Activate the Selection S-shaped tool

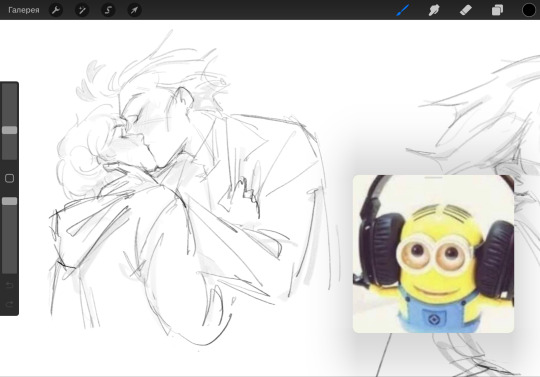coord(108,10)
